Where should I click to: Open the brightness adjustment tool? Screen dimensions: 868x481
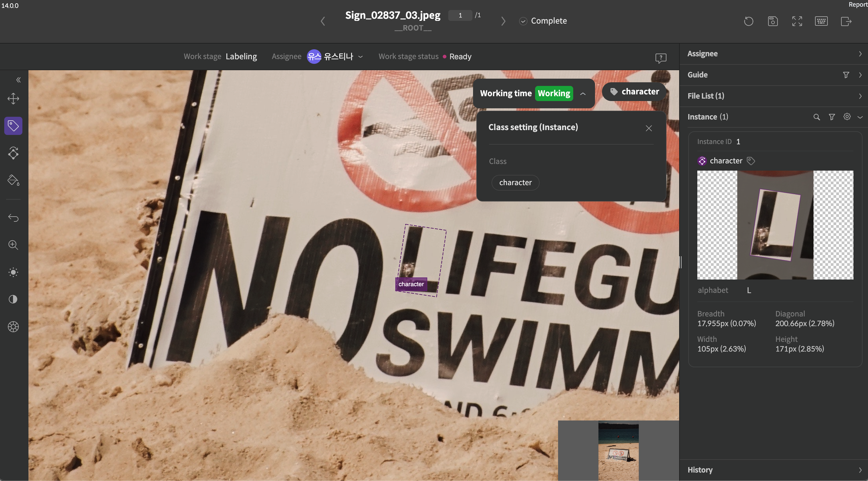pos(13,272)
